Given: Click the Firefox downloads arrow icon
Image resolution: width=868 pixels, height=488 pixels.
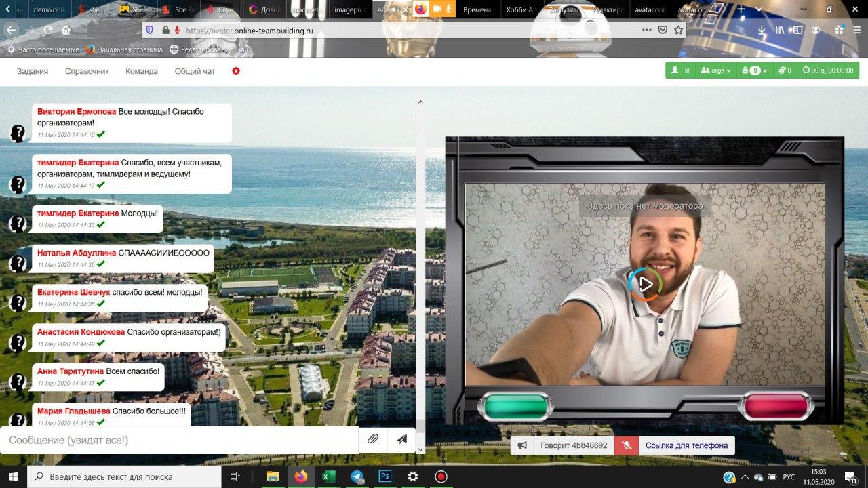Looking at the screenshot, I should 762,30.
